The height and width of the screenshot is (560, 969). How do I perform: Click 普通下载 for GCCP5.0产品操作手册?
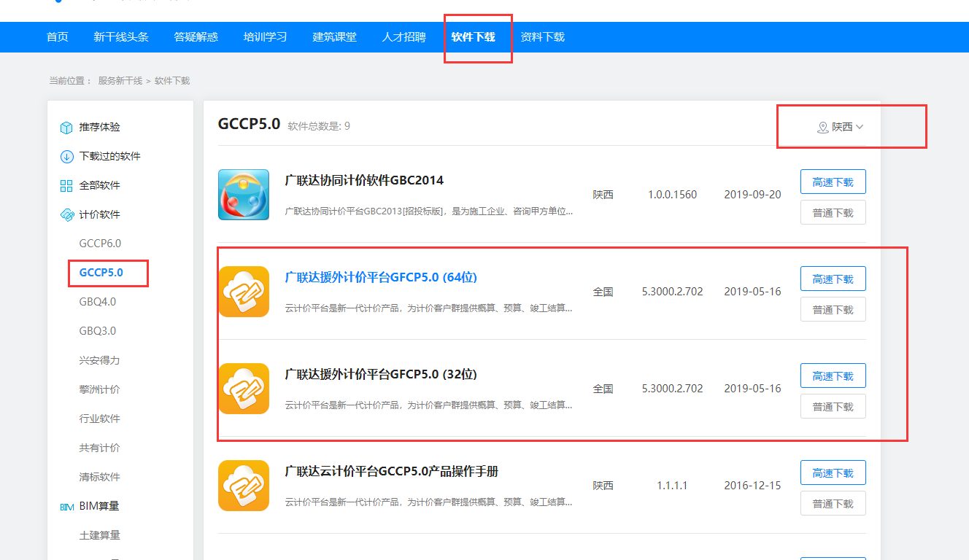click(833, 504)
